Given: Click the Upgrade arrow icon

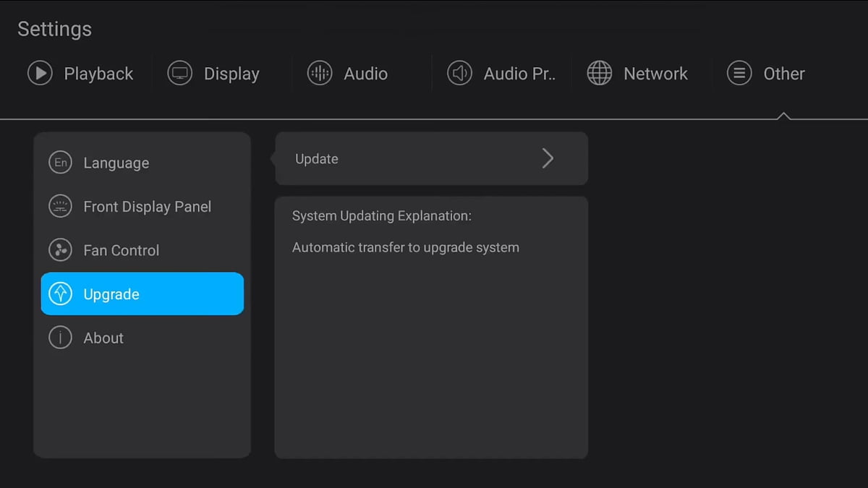Looking at the screenshot, I should [60, 294].
